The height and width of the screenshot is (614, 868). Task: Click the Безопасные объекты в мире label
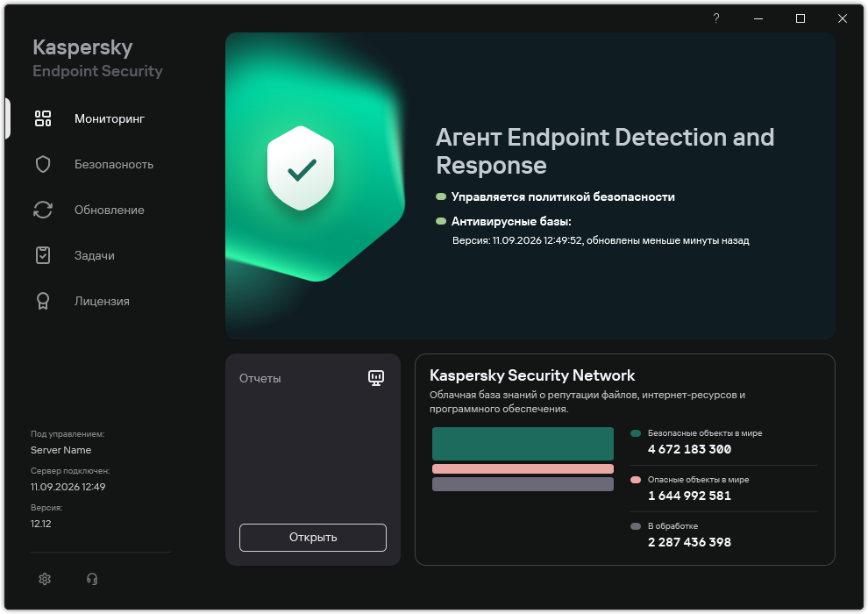click(x=705, y=433)
